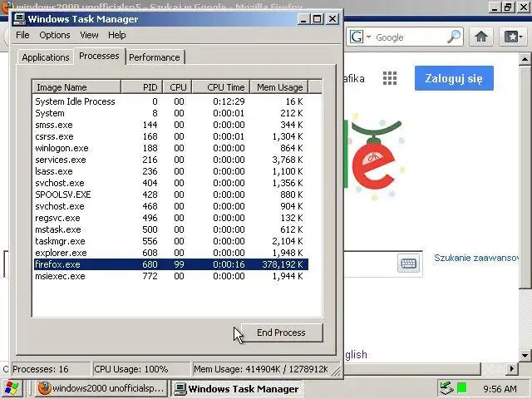Sort by the PID column header

(x=142, y=87)
